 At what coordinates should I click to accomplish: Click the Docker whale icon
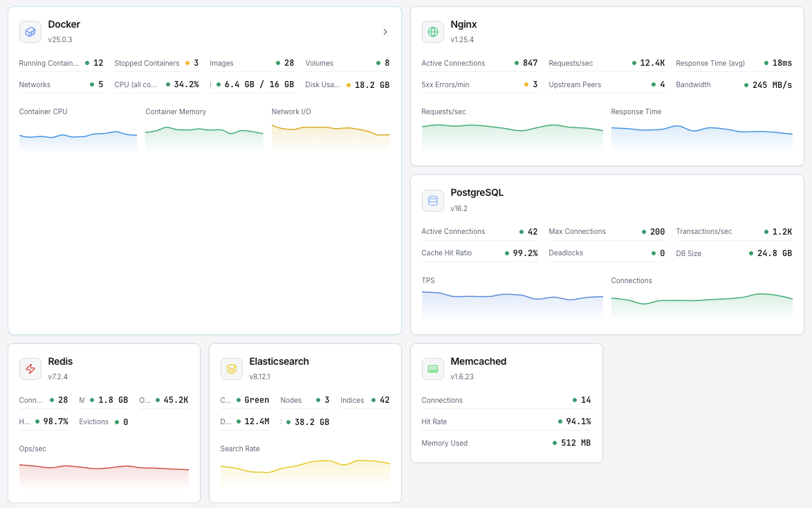[x=30, y=32]
